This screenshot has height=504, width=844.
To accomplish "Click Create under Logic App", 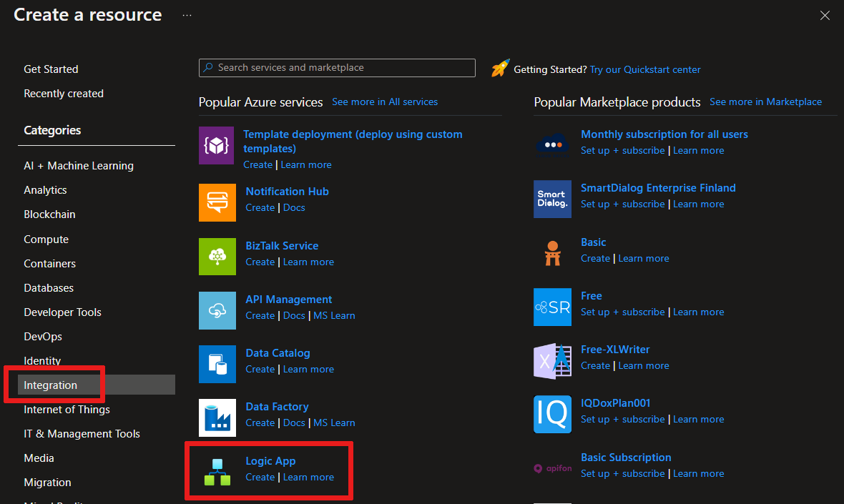I will [x=260, y=477].
